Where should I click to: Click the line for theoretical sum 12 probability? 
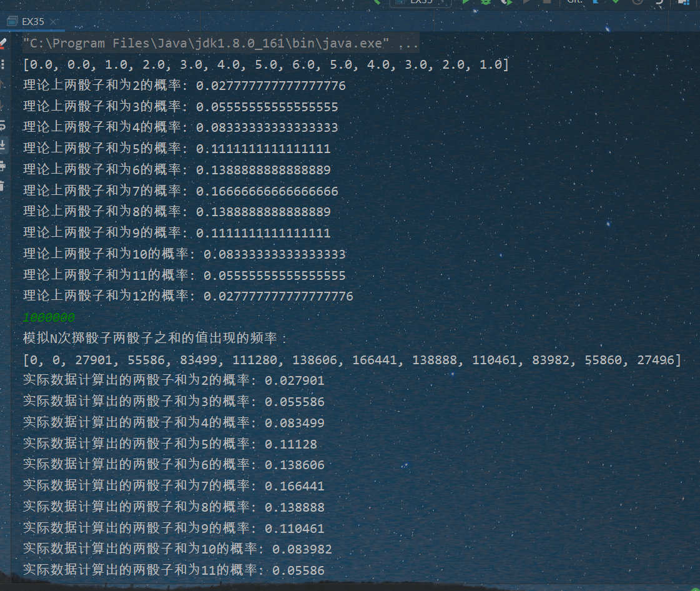point(188,296)
